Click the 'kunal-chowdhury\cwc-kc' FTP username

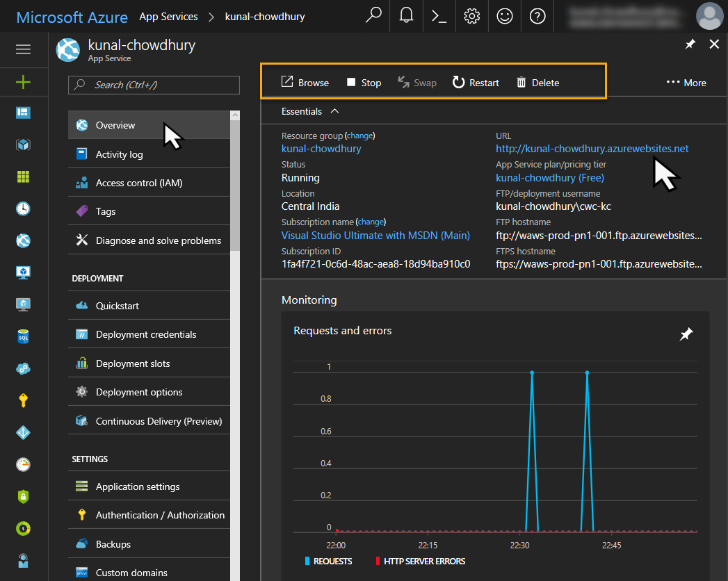[x=553, y=206]
